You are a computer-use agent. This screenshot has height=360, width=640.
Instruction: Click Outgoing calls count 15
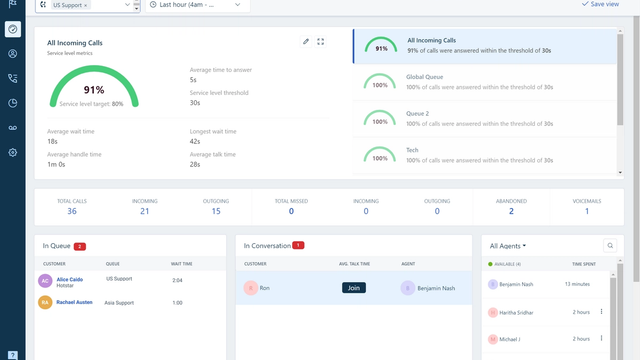pos(216,211)
